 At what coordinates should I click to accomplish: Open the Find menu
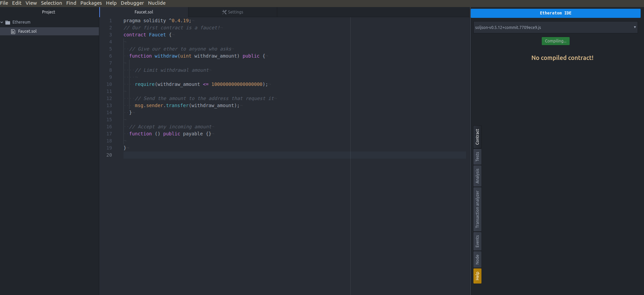[x=71, y=3]
